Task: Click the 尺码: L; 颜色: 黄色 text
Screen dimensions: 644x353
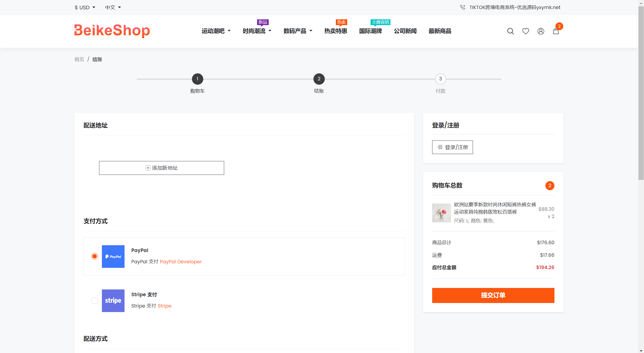Action: click(x=474, y=221)
